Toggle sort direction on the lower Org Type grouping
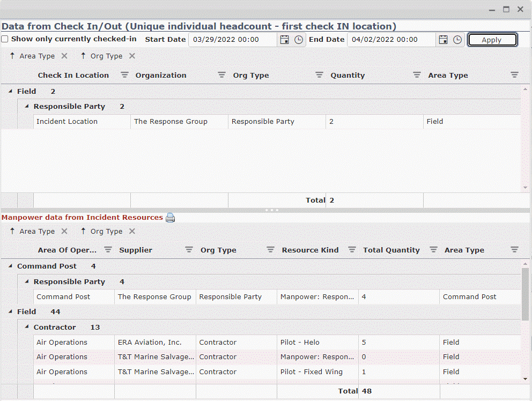 83,231
